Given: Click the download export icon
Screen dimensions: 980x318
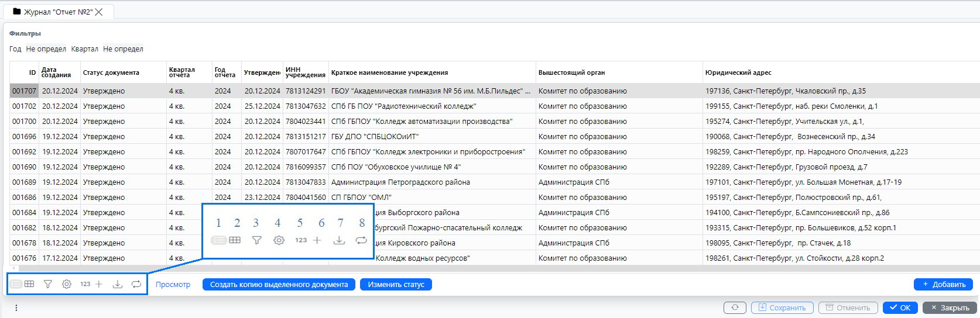Looking at the screenshot, I should tap(118, 284).
